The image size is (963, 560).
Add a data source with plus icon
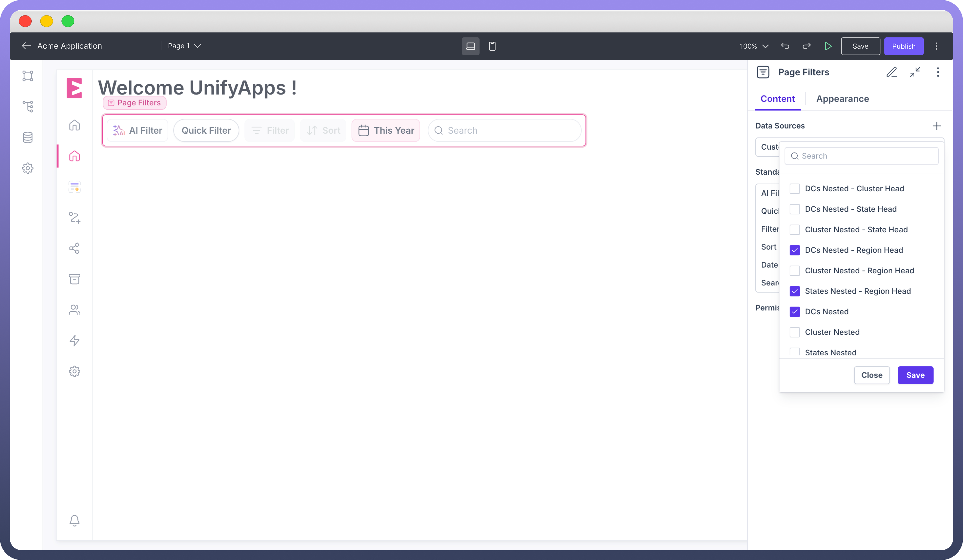click(936, 126)
